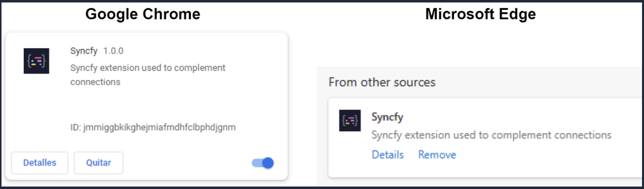Image resolution: width=644 pixels, height=189 pixels.
Task: Click the extension ID text jmmiggbkikghejmiafmdhfclbphdjgnm
Action: pos(153,128)
